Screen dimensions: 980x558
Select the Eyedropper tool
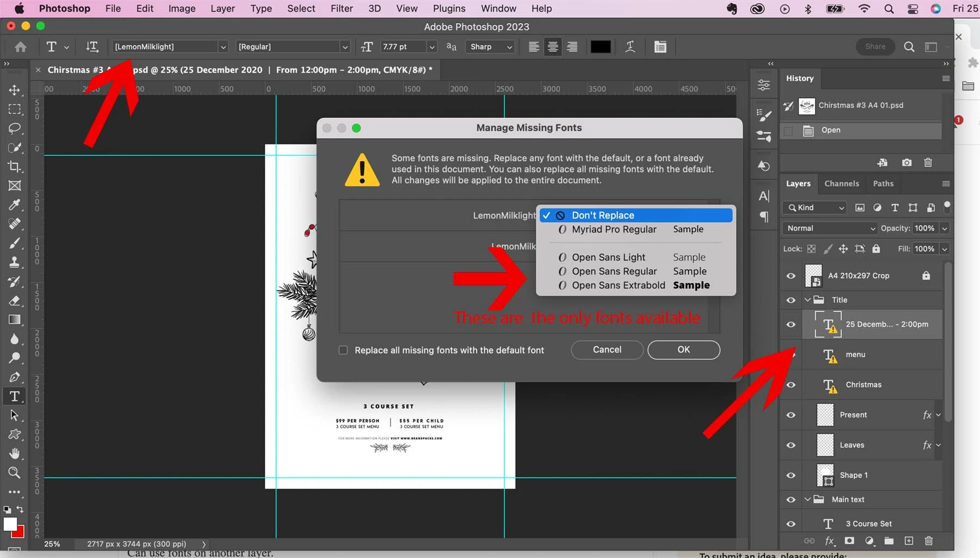tap(15, 205)
